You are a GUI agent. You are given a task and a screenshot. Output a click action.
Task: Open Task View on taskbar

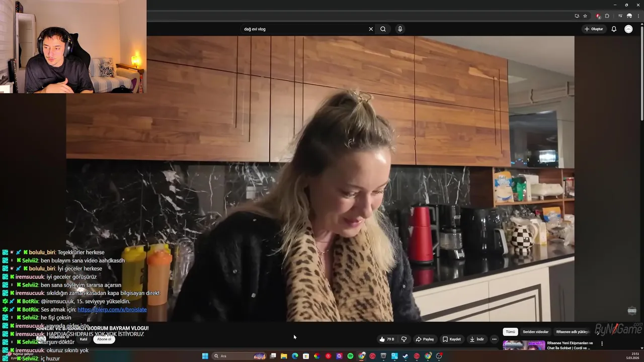(273, 356)
